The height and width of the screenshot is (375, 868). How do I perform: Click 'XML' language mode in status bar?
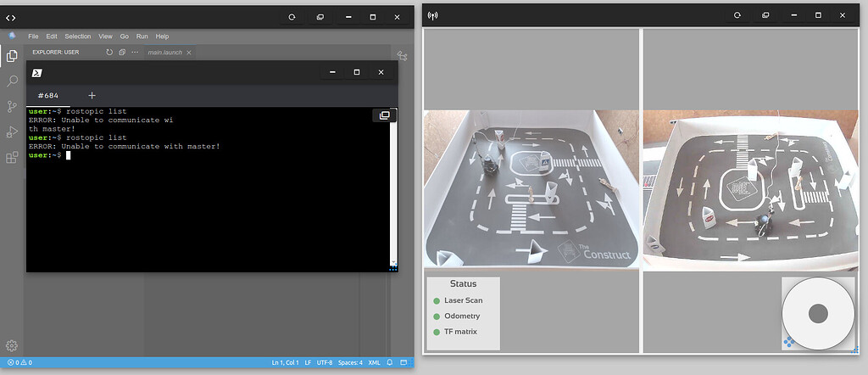(374, 363)
